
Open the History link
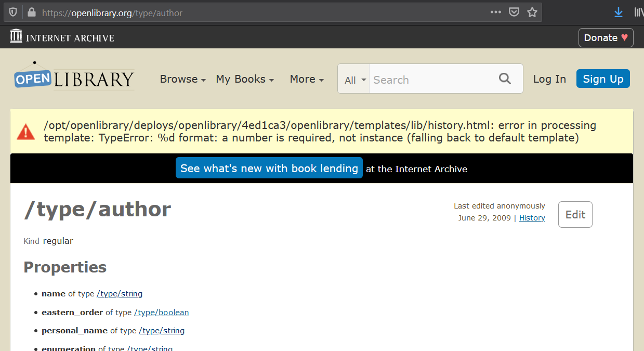(532, 218)
